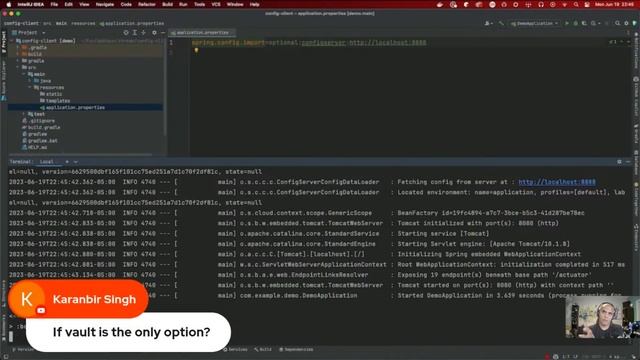Click Expand All icon in Project panel

pyautogui.click(x=135, y=33)
